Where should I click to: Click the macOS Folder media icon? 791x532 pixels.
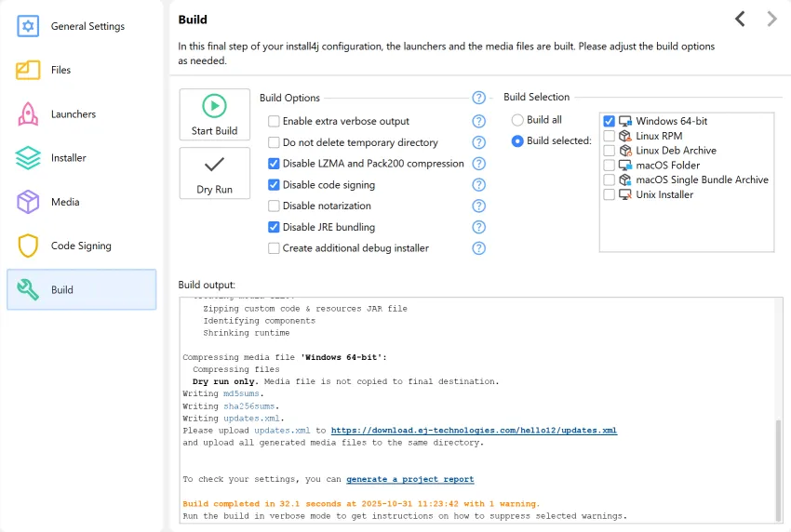point(625,165)
